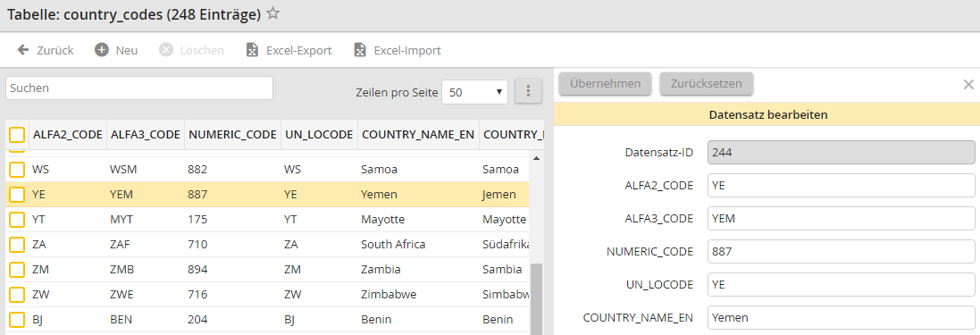Click the Zurücksetzen button

click(707, 84)
